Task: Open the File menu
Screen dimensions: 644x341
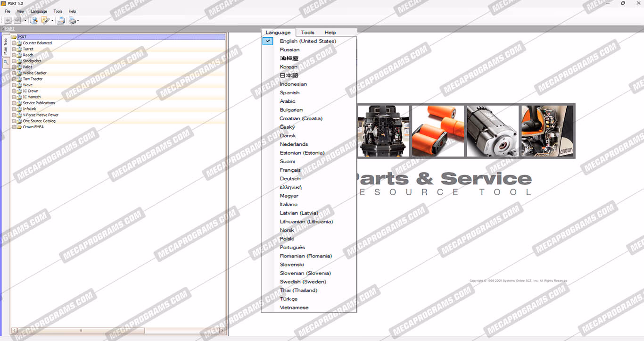Action: (8, 11)
